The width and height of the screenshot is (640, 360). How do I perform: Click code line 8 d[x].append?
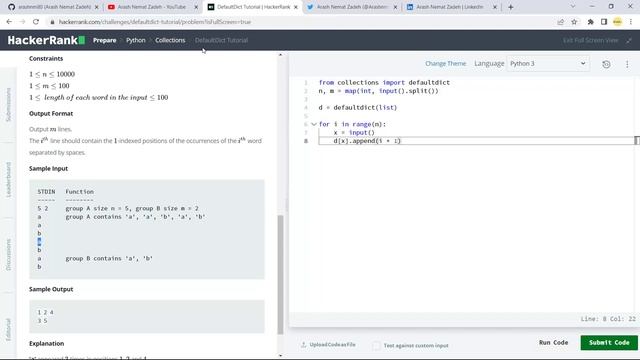(x=367, y=141)
